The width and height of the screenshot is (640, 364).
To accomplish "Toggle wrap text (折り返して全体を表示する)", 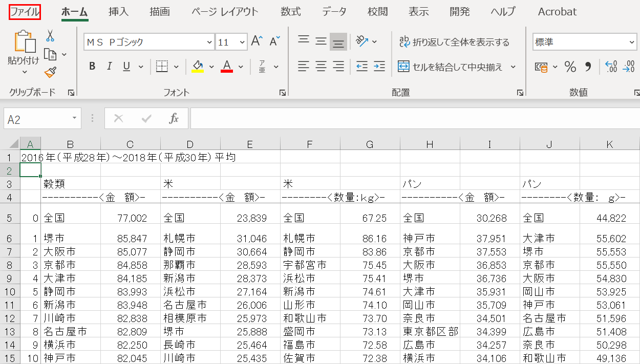I will coord(455,42).
